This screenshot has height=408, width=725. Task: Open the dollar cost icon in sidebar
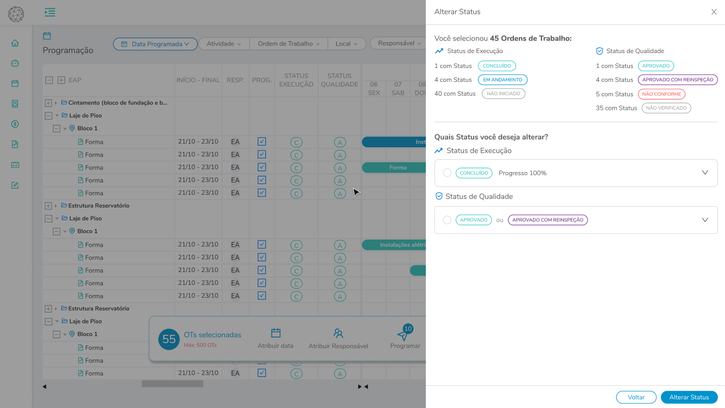coord(15,124)
